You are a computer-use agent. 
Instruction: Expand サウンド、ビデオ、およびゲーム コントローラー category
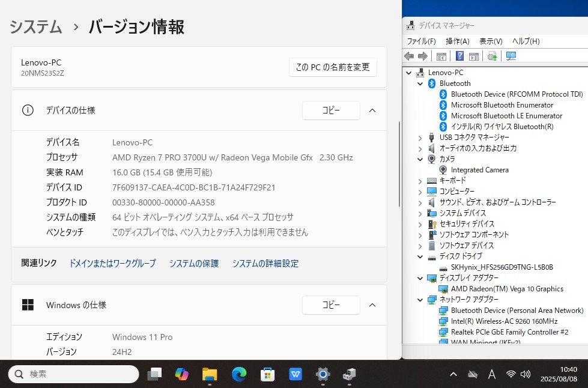point(420,203)
